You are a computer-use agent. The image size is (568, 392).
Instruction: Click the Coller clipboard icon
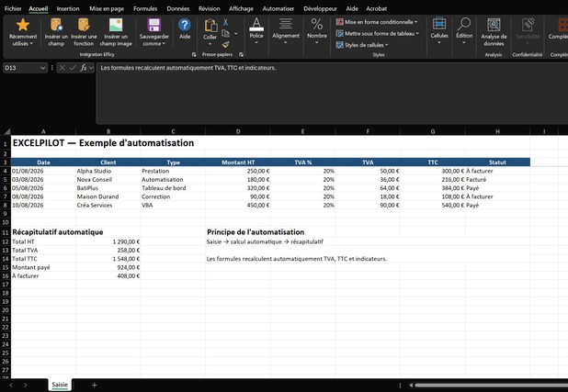pos(210,26)
